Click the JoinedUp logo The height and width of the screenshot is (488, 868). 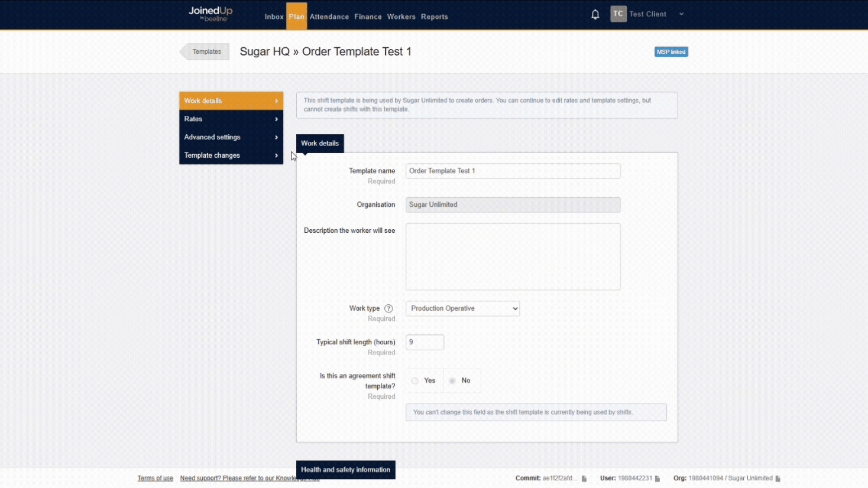210,14
